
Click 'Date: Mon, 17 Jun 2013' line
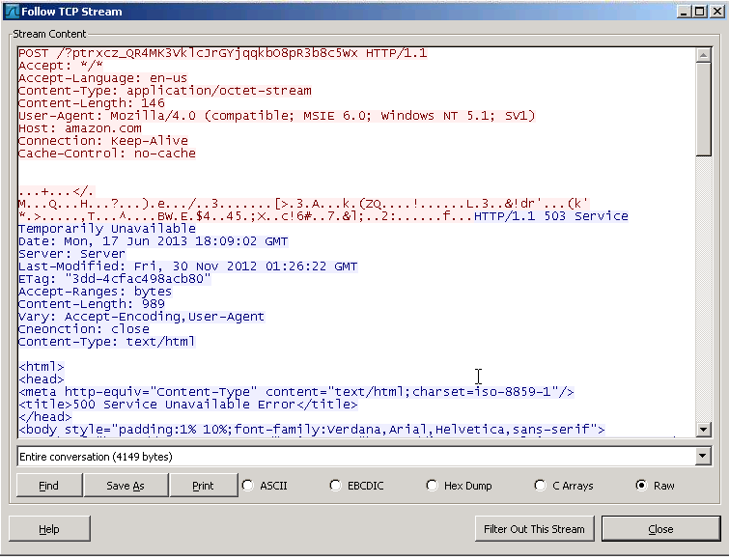154,241
